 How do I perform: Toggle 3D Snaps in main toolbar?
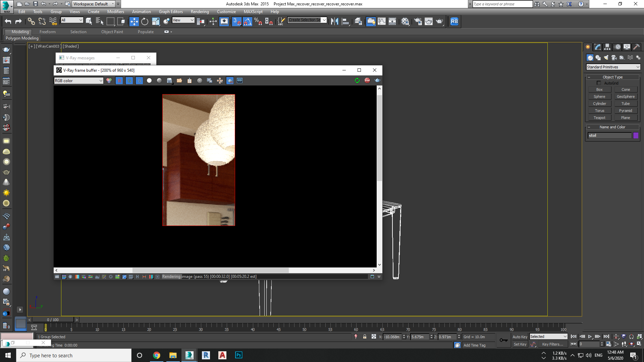pos(236,21)
